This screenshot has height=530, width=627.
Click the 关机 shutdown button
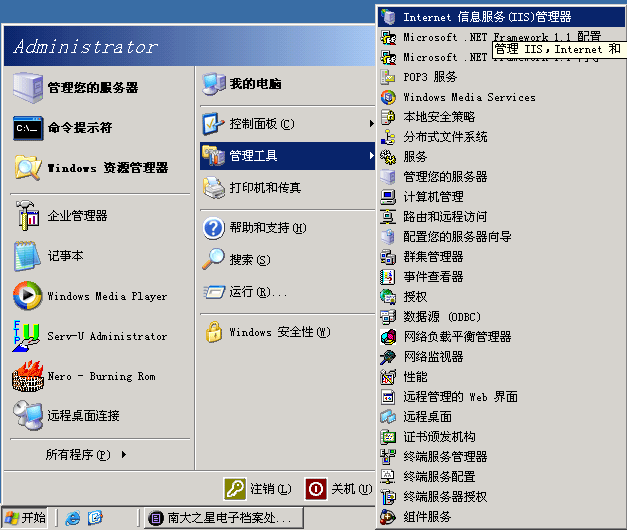click(339, 489)
